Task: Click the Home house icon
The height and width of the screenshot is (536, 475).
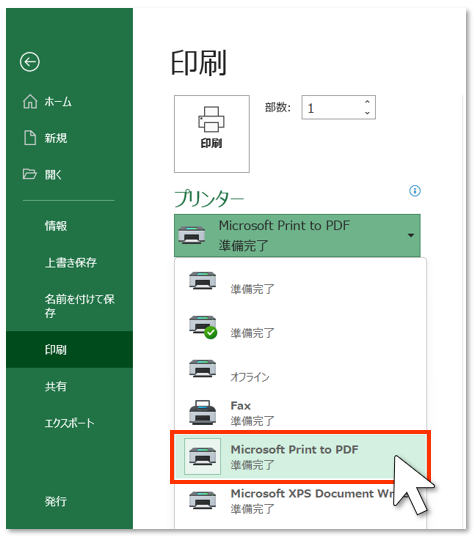Action: [x=30, y=102]
